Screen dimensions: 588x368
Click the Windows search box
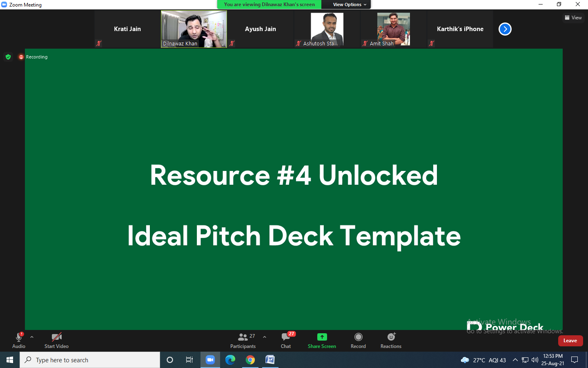(90, 360)
